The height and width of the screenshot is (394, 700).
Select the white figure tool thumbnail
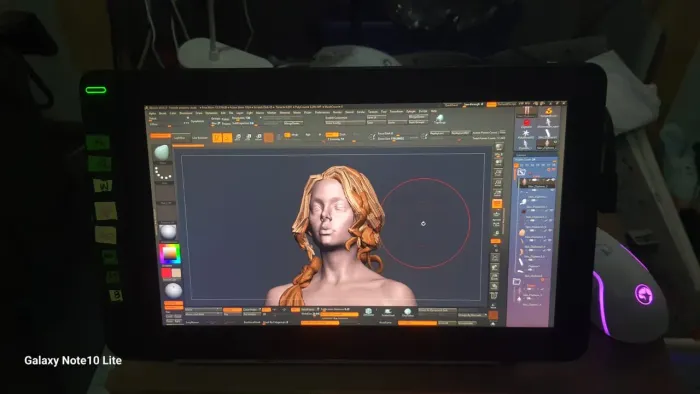548,122
